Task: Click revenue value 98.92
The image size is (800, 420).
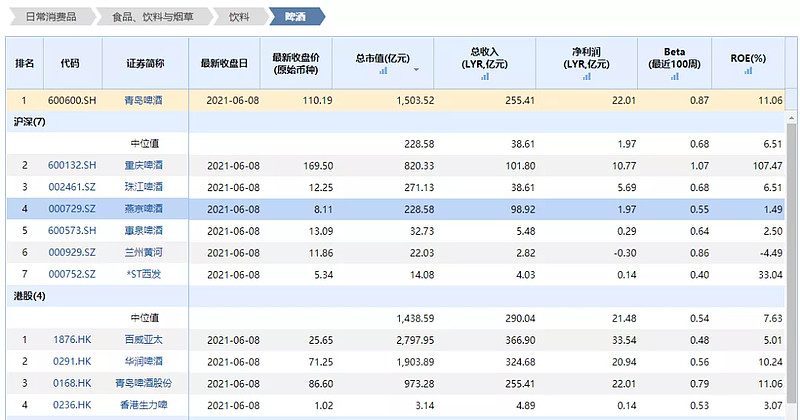Action: [x=523, y=209]
